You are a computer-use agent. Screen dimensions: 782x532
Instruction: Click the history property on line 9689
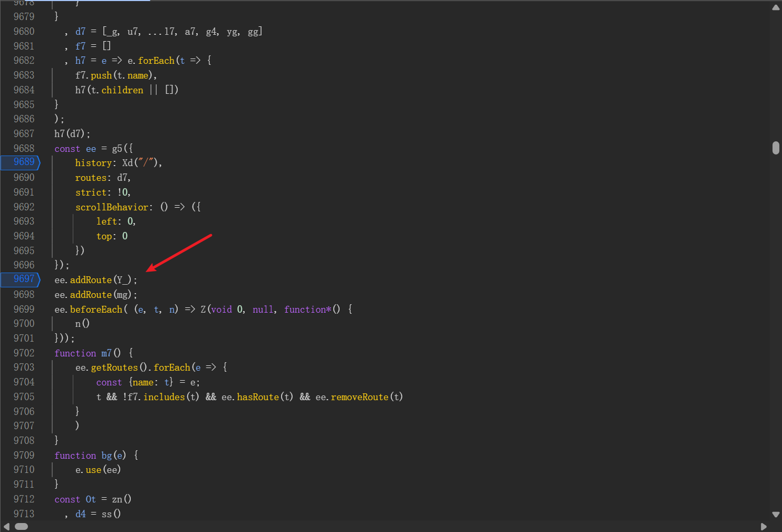tap(93, 163)
